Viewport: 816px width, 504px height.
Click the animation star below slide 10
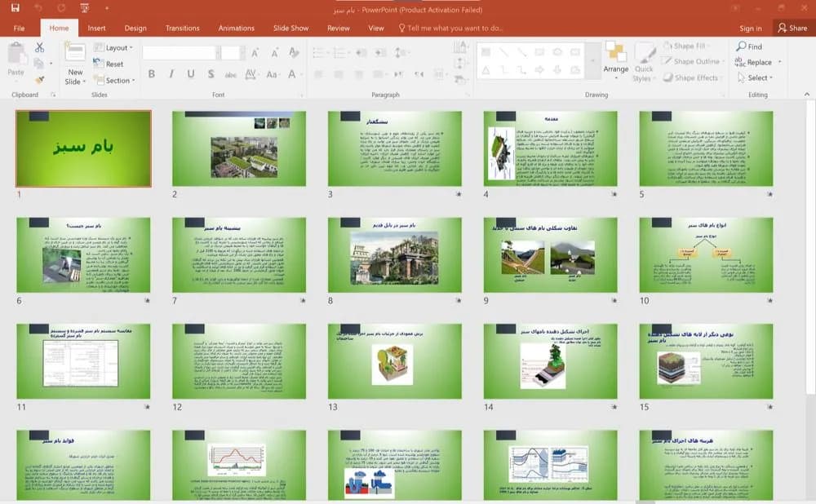pyautogui.click(x=769, y=300)
